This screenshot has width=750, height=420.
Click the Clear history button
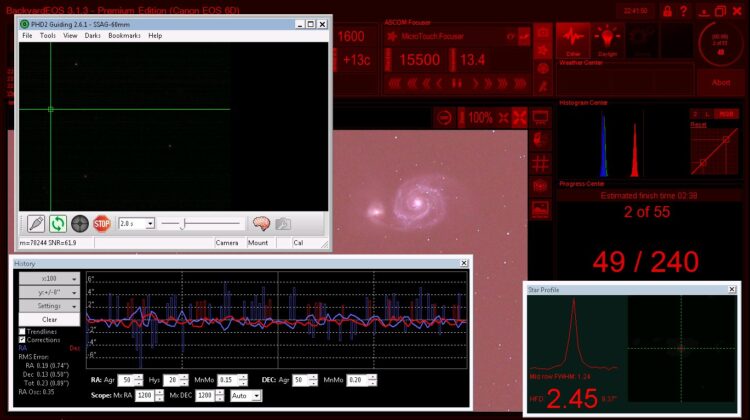click(49, 320)
